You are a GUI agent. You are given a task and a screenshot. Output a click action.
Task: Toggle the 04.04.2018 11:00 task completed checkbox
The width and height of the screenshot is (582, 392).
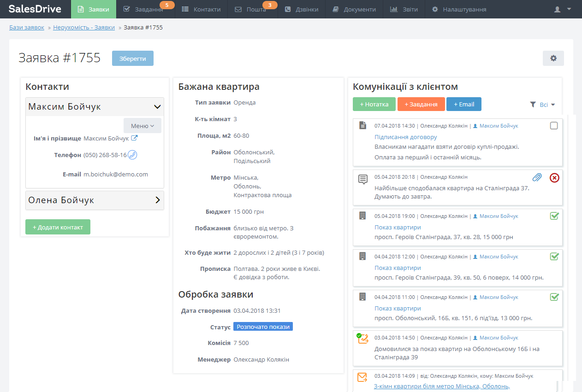554,297
